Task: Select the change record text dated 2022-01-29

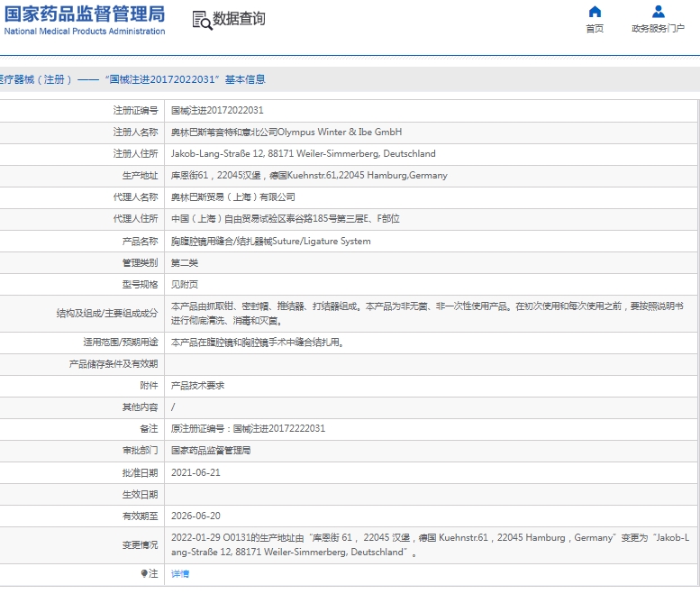Action: 430,544
